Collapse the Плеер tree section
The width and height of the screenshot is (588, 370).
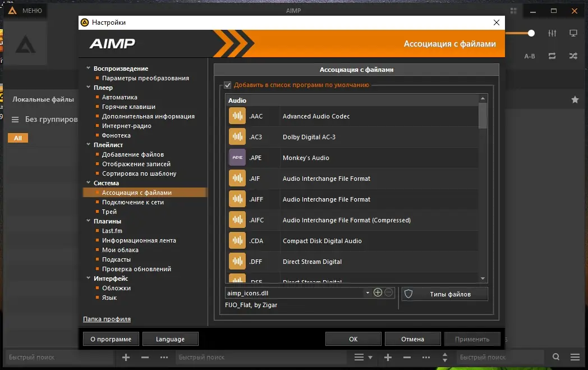pyautogui.click(x=88, y=87)
